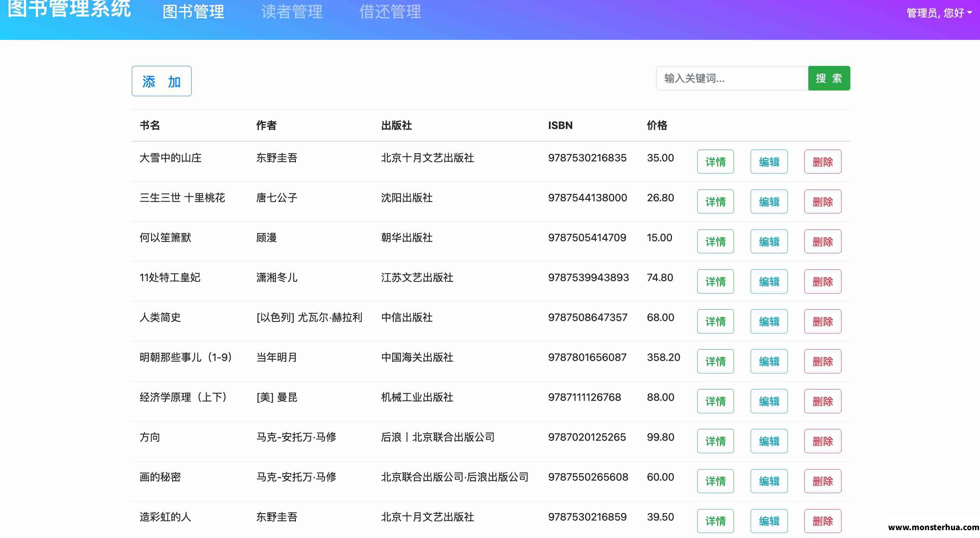
Task: Click the 书名 column header
Action: point(150,125)
